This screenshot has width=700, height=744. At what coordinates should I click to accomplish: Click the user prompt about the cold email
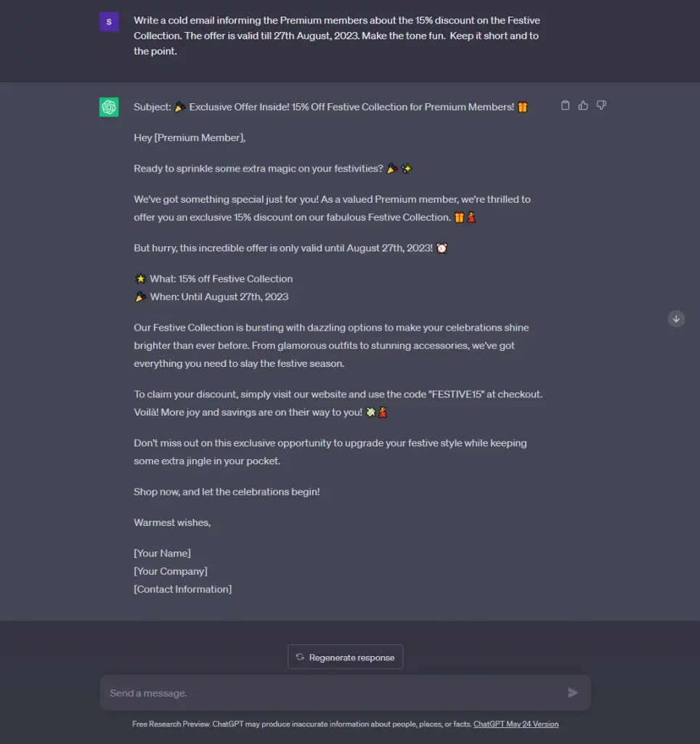337,36
